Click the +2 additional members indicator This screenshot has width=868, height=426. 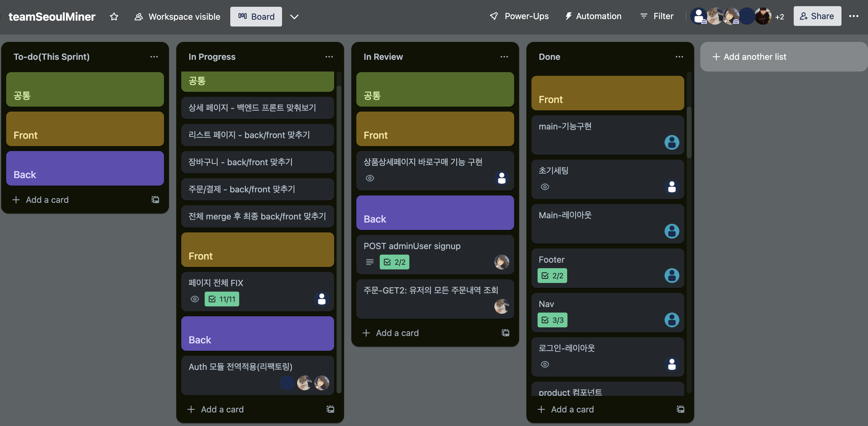pyautogui.click(x=779, y=17)
